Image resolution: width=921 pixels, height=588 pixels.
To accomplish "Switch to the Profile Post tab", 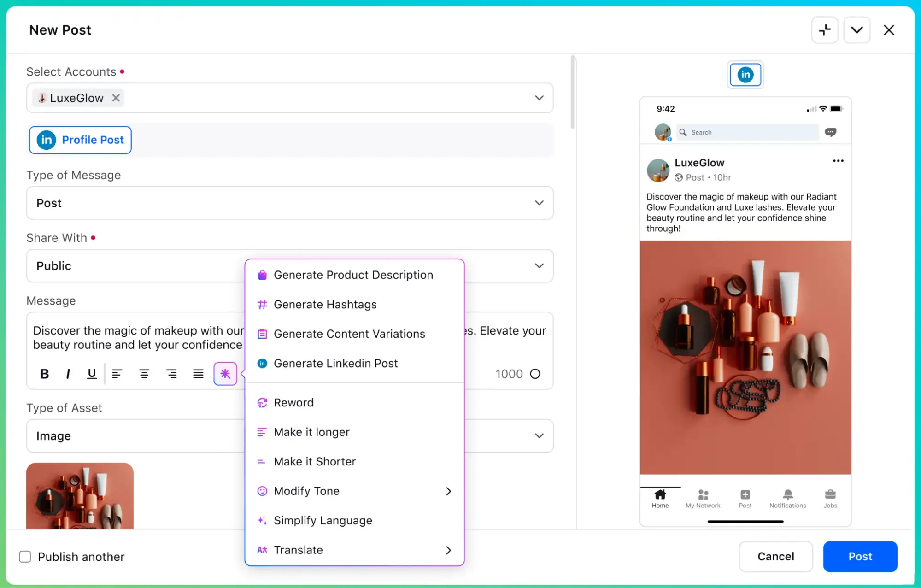I will click(80, 140).
